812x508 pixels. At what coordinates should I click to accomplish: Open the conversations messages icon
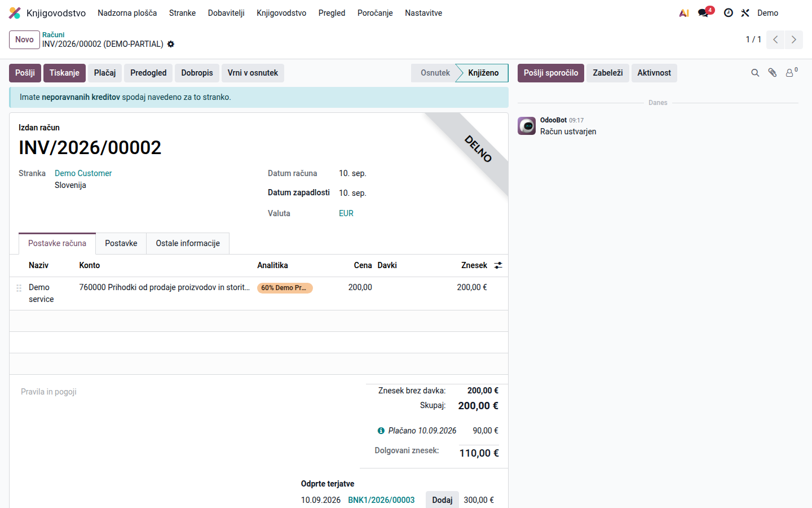(703, 13)
